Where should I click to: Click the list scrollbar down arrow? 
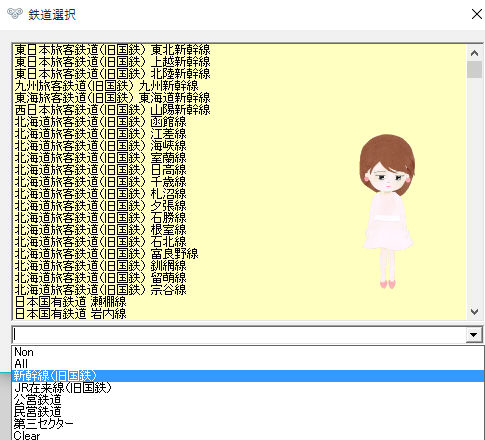[474, 311]
